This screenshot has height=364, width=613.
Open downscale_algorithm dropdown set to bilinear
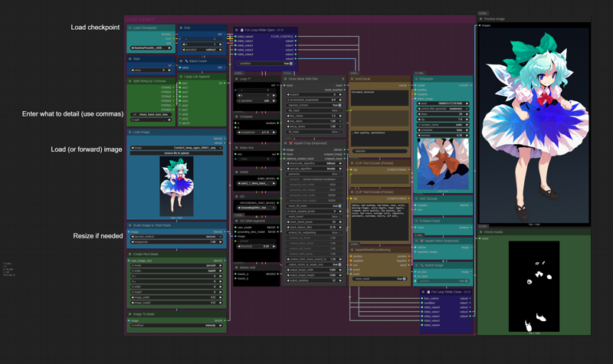[314, 163]
